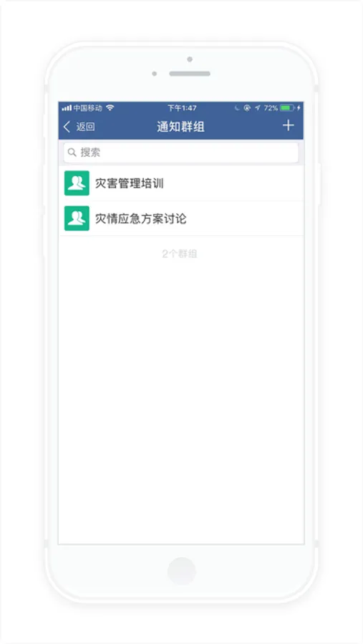Click the 中国移动 carrier label

point(87,108)
